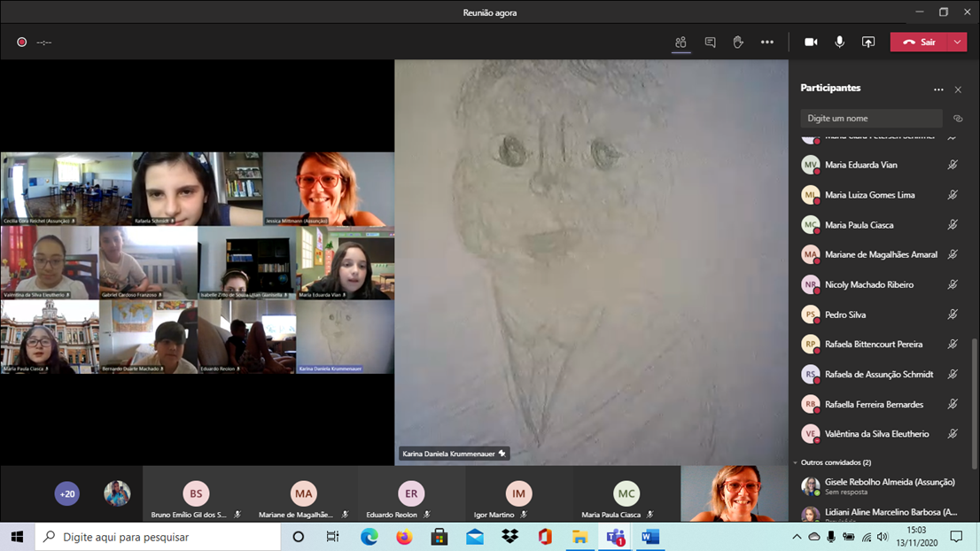Click the recording indicator icon
This screenshot has width=980, height=551.
coord(22,42)
